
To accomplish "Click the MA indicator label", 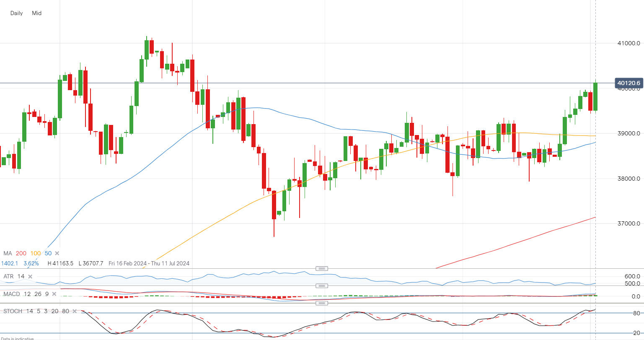I will tap(8, 254).
